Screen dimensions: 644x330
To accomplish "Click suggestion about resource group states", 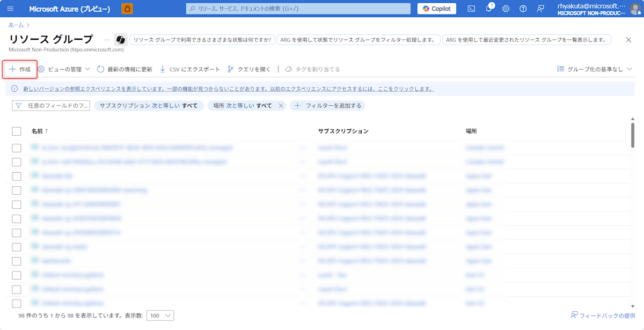I will (x=202, y=40).
